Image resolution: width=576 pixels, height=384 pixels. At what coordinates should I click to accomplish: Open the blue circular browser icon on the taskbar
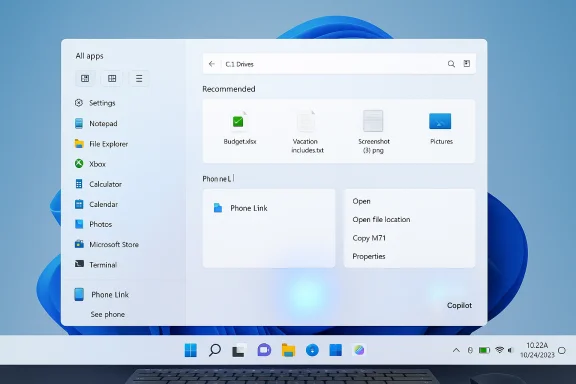tap(312, 350)
